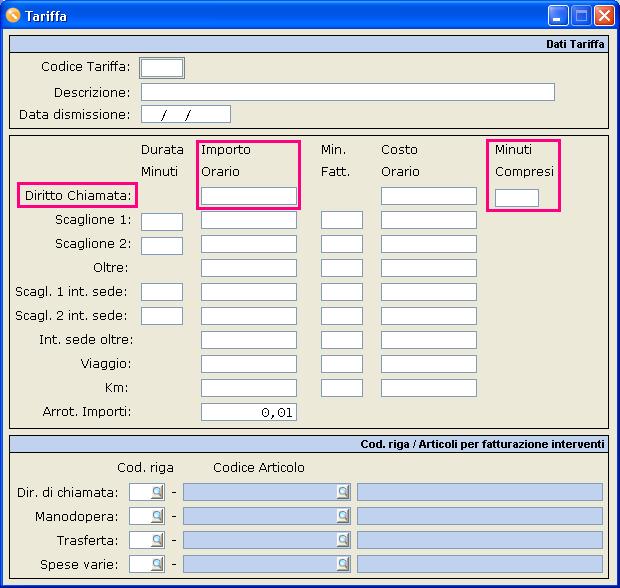Click Scaglione 1 Min. Fatt. field

click(342, 220)
